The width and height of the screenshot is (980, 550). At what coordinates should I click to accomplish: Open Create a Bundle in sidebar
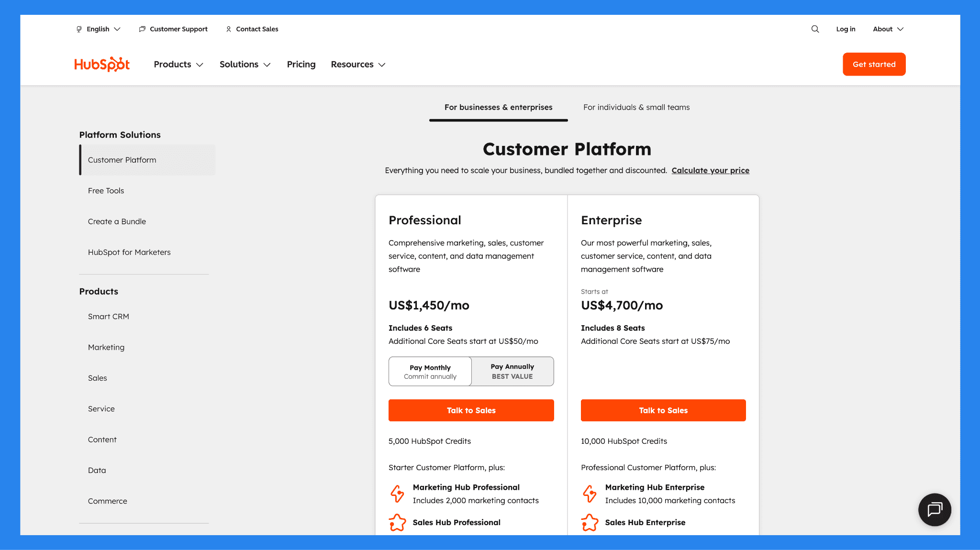click(117, 221)
